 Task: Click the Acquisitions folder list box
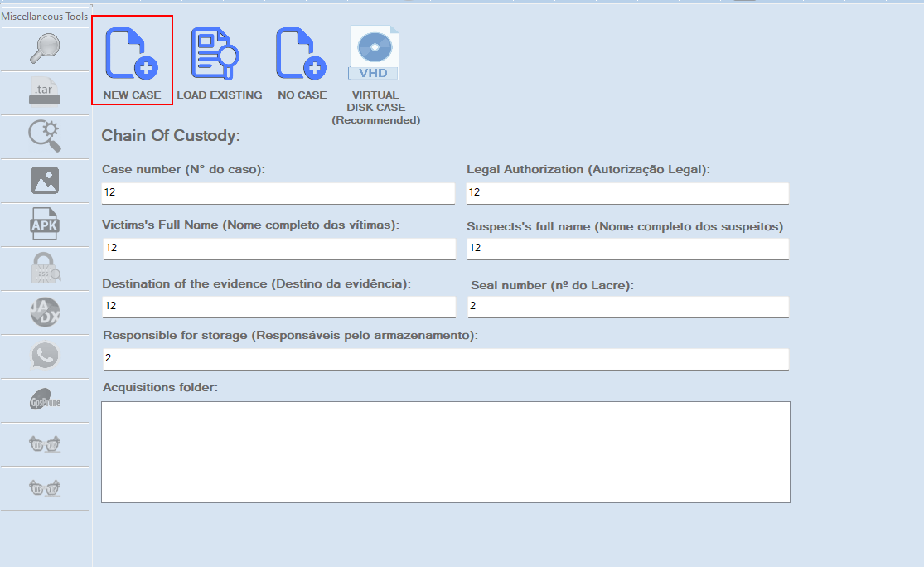pyautogui.click(x=446, y=452)
